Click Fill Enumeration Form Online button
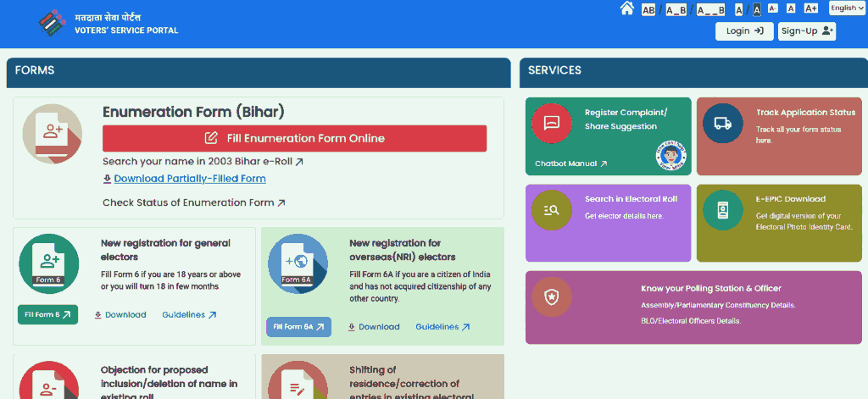 (294, 138)
